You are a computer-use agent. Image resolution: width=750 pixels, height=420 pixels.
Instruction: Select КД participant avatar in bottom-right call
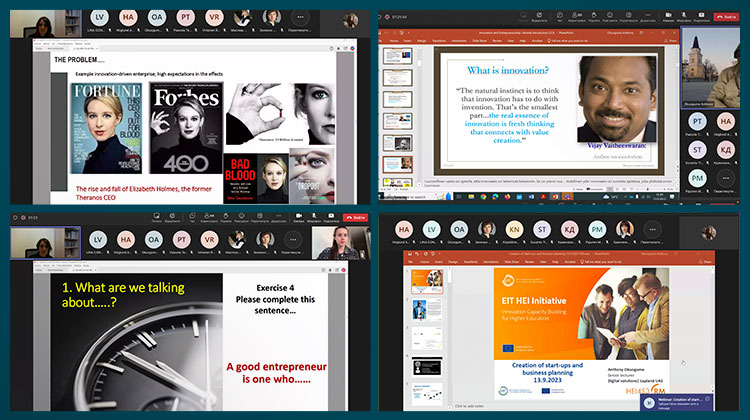pyautogui.click(x=570, y=230)
